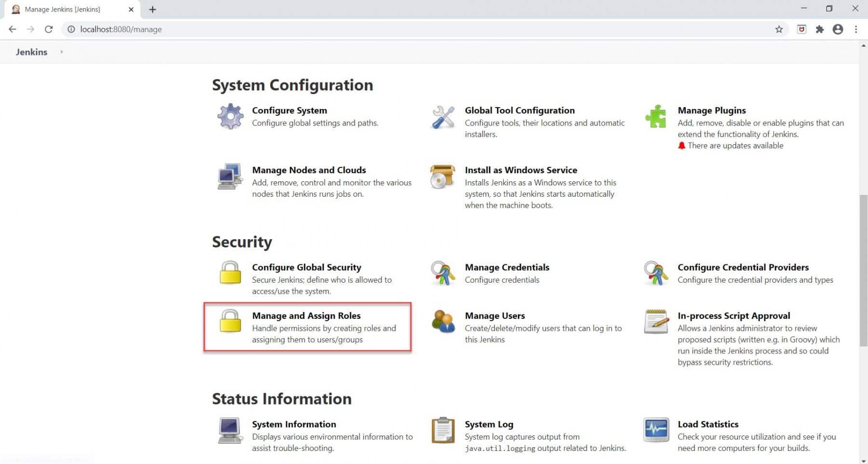Click the In-process Script Approval notepad icon
Viewport: 868px width, 464px height.
[x=655, y=321]
